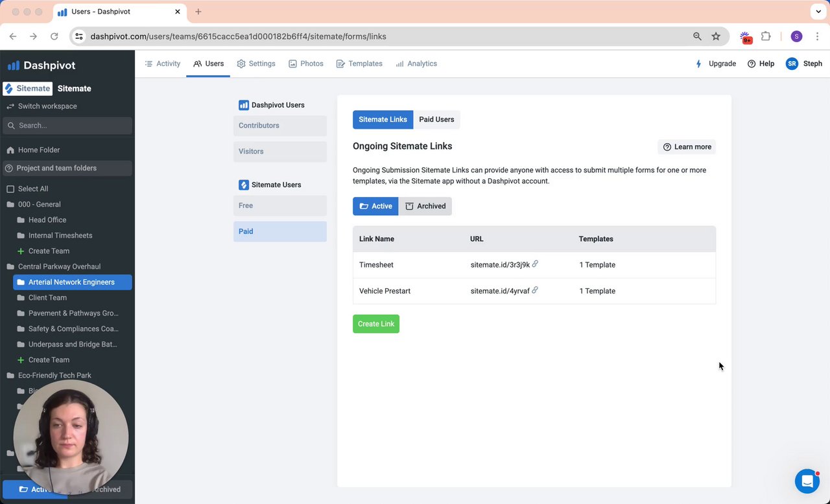Click the site information icon in address bar
The image size is (830, 504).
coord(79,36)
